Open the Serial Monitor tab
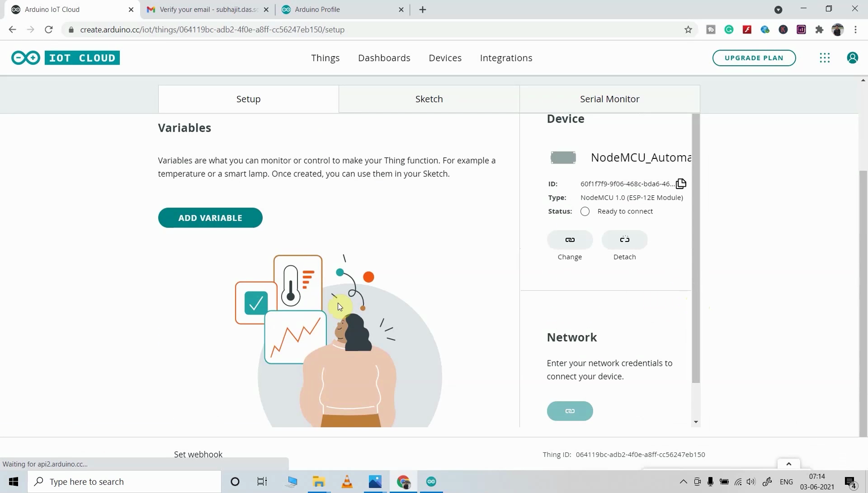The image size is (868, 493). (609, 99)
